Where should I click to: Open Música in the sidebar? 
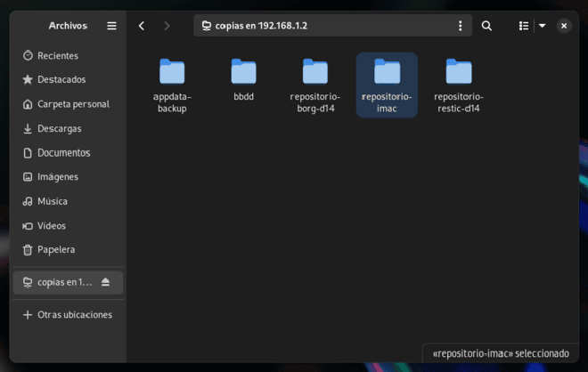point(68,201)
